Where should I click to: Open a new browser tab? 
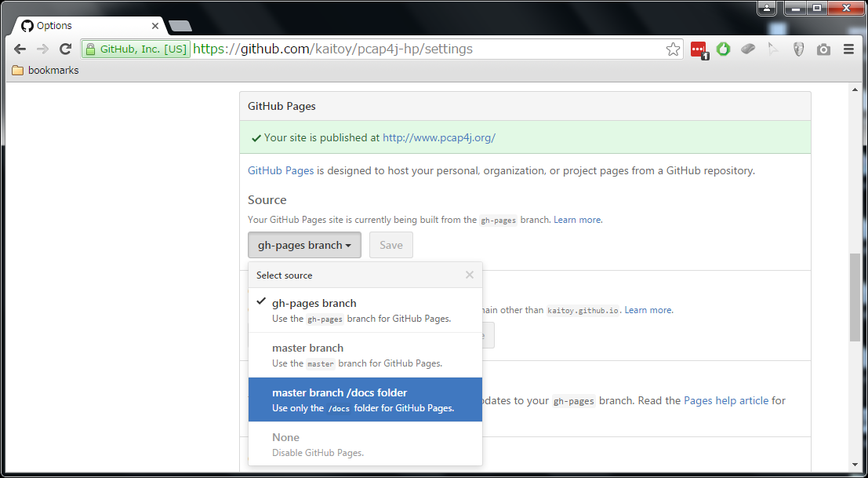pos(180,25)
